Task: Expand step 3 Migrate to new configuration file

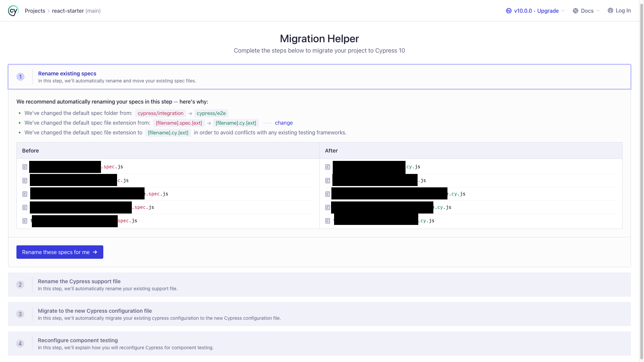Action: (x=95, y=311)
